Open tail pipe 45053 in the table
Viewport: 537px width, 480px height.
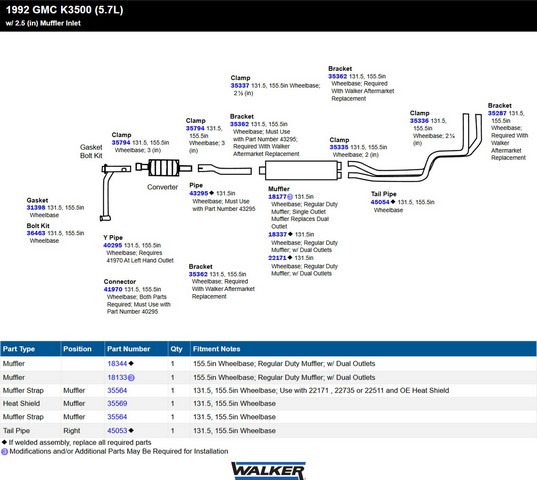point(117,430)
